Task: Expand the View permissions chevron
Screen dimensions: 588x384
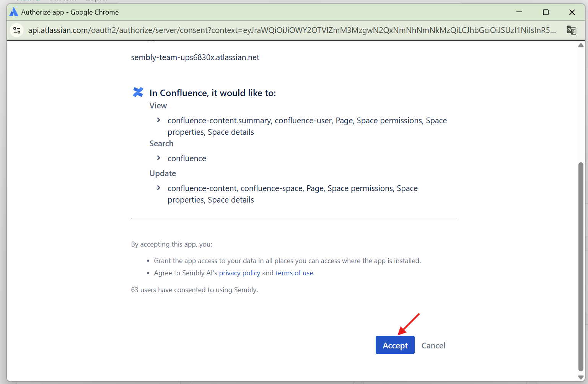Action: click(159, 120)
